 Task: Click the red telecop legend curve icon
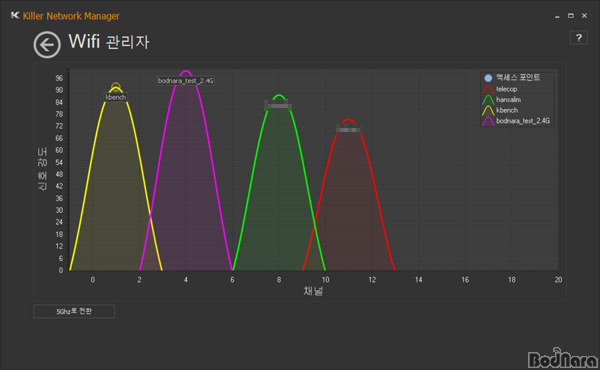coord(488,89)
